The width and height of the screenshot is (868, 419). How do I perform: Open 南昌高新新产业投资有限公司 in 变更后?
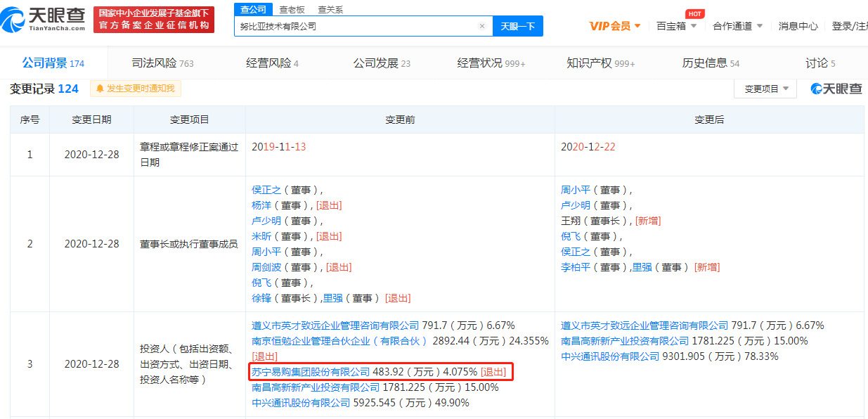[625, 341]
